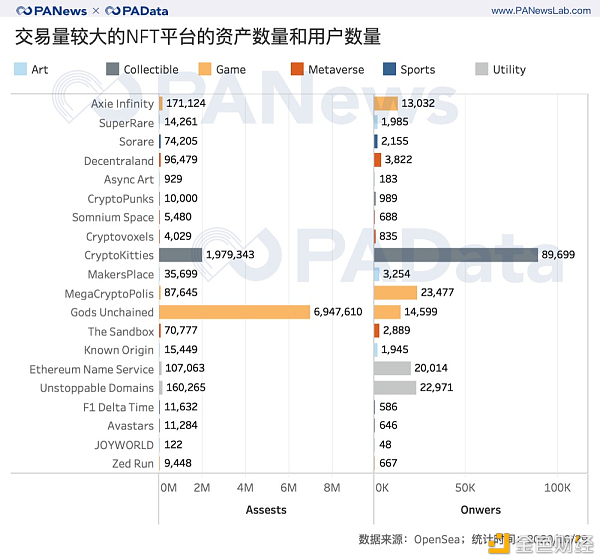Select the Decentraland row label
The height and width of the screenshot is (560, 600).
click(119, 161)
